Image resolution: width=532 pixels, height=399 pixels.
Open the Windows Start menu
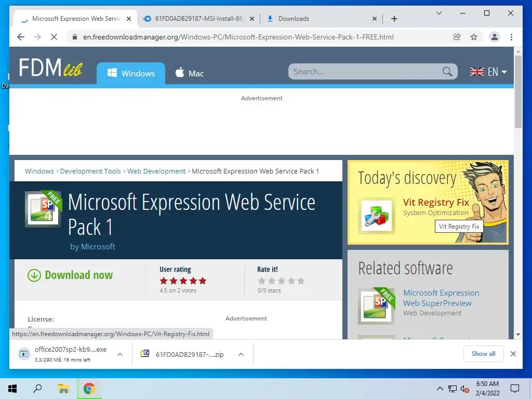(x=12, y=389)
